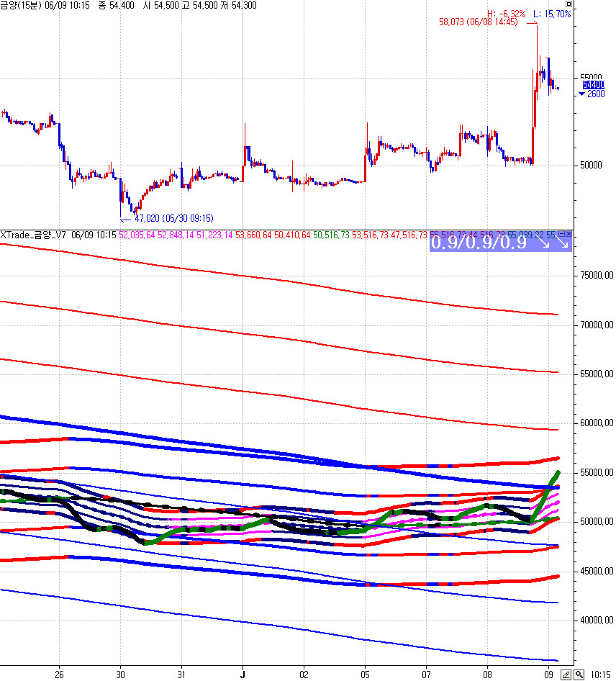Click the 10:15 time label at bottom right
616x681 pixels.
[x=601, y=675]
